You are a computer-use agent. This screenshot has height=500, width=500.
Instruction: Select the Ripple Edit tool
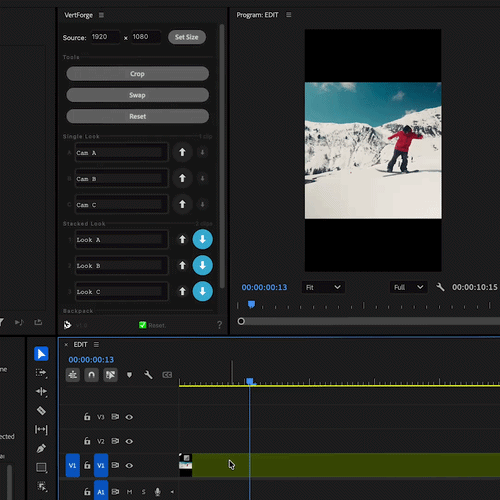pyautogui.click(x=41, y=391)
